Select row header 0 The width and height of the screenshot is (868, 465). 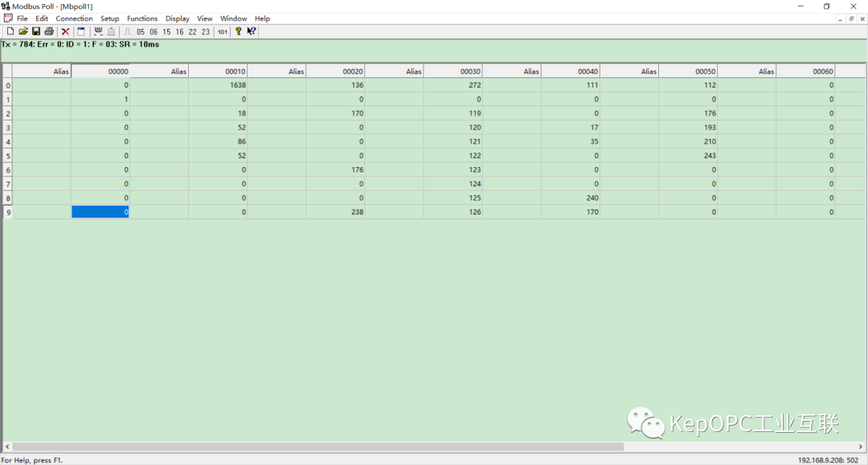[x=8, y=85]
